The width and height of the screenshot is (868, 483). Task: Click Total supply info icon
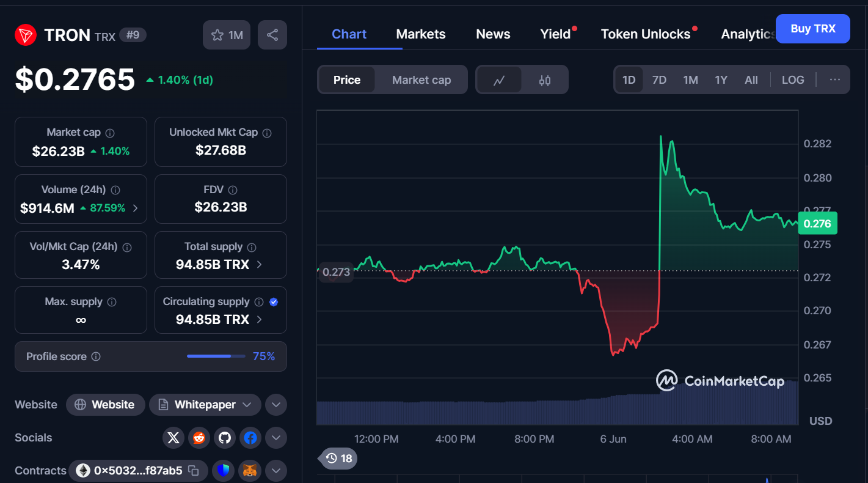pyautogui.click(x=252, y=247)
